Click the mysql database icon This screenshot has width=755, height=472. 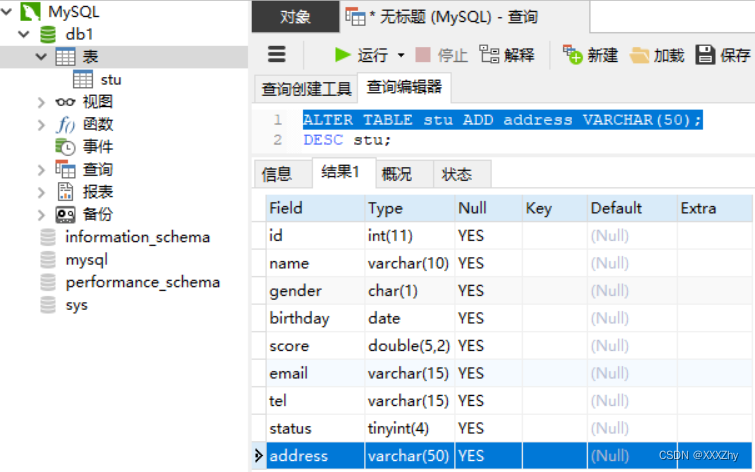(x=48, y=260)
